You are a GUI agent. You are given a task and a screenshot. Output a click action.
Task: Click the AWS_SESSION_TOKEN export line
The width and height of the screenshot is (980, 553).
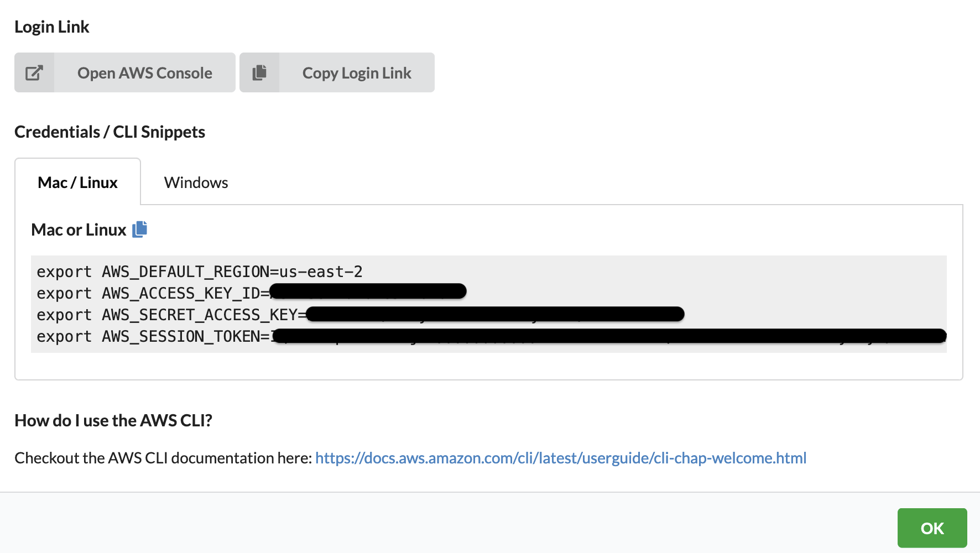(492, 336)
